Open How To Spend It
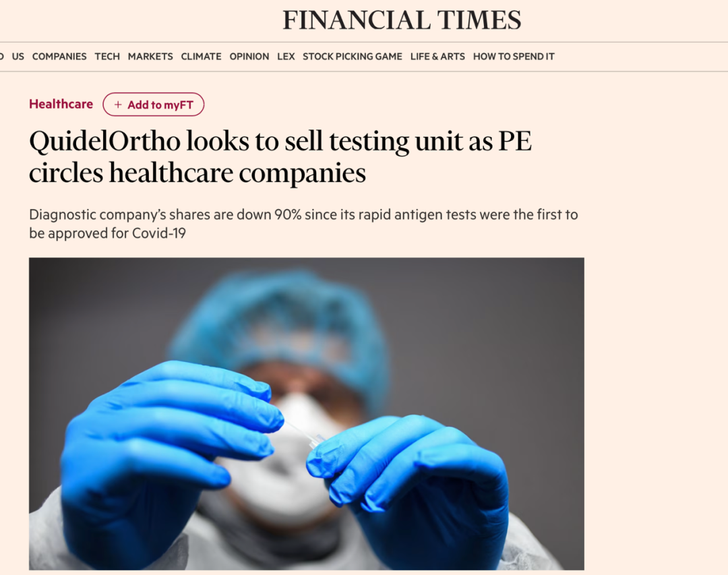The width and height of the screenshot is (728, 575). pyautogui.click(x=514, y=57)
